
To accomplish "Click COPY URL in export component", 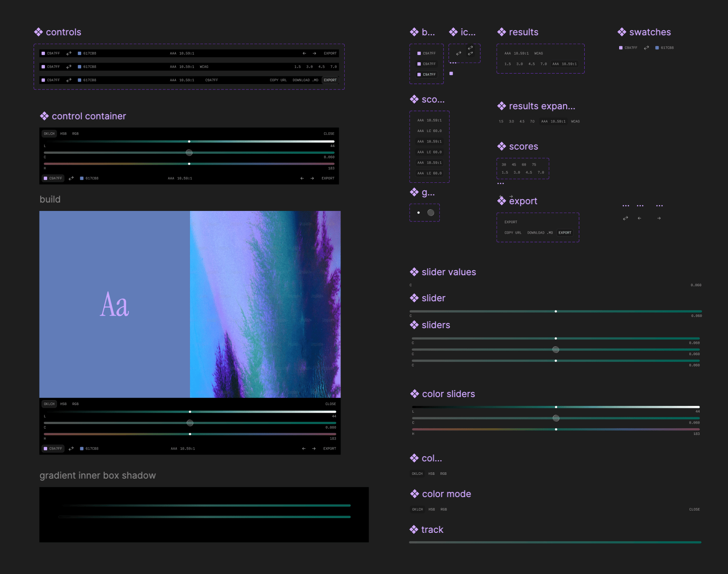I will coord(513,233).
